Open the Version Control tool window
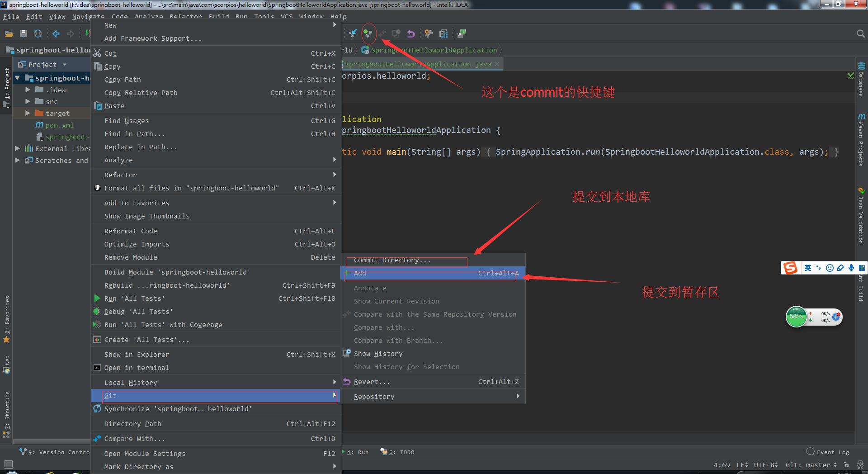868x474 pixels. click(54, 452)
